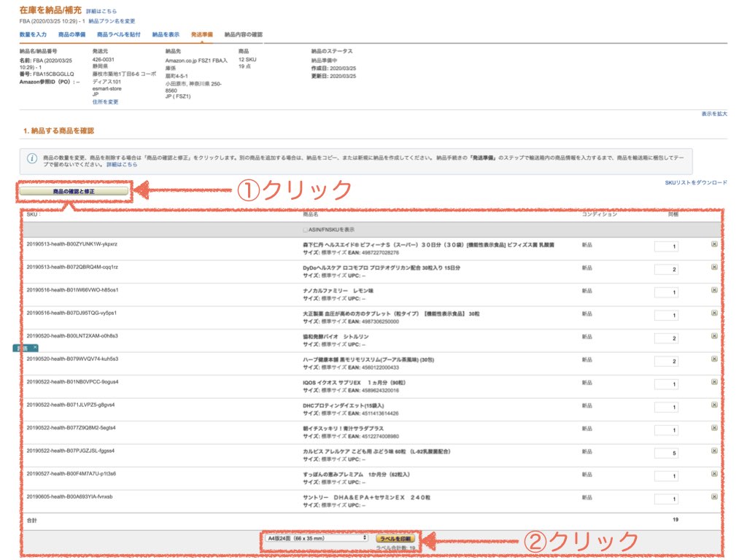747x560 pixels.
Task: Click quantity field for 黒モリモリスリム row
Action: pyautogui.click(x=666, y=362)
